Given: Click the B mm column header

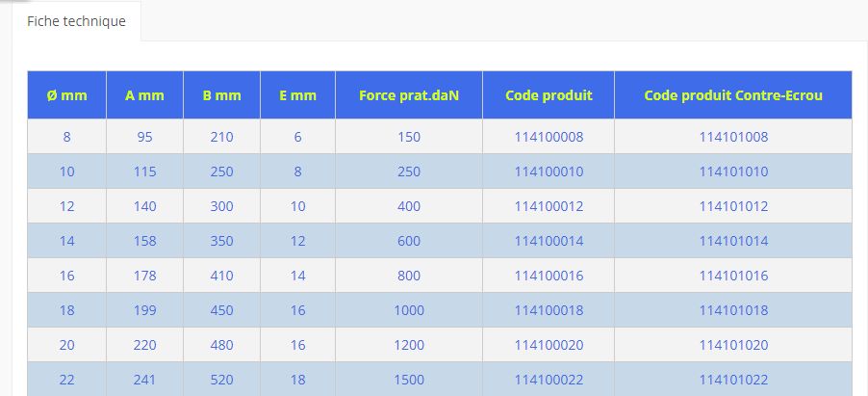Looking at the screenshot, I should point(221,95).
